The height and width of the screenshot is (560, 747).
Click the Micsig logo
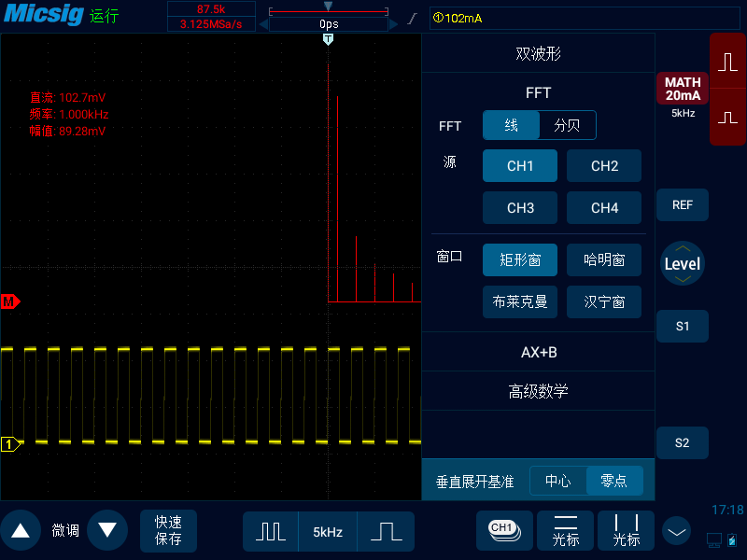click(43, 14)
